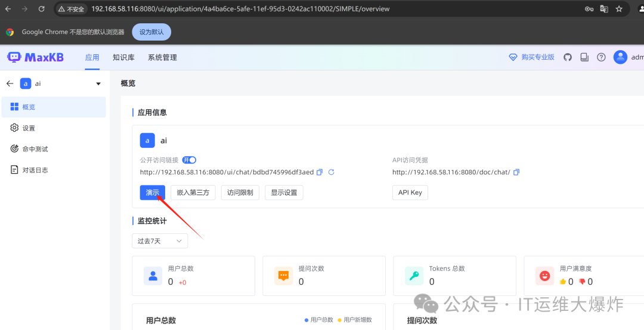Click the question count chat icon
The image size is (644, 330).
click(x=283, y=276)
